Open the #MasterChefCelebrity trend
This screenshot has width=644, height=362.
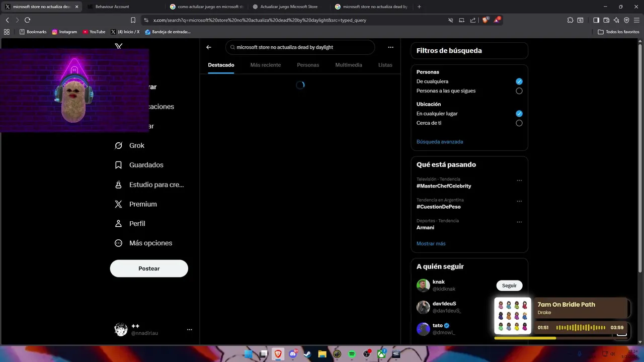tap(444, 186)
